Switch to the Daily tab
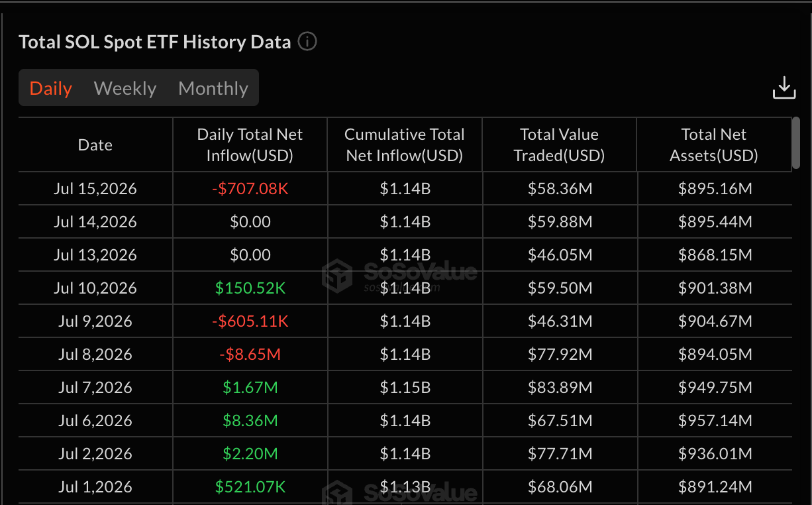The image size is (812, 505). coord(51,88)
